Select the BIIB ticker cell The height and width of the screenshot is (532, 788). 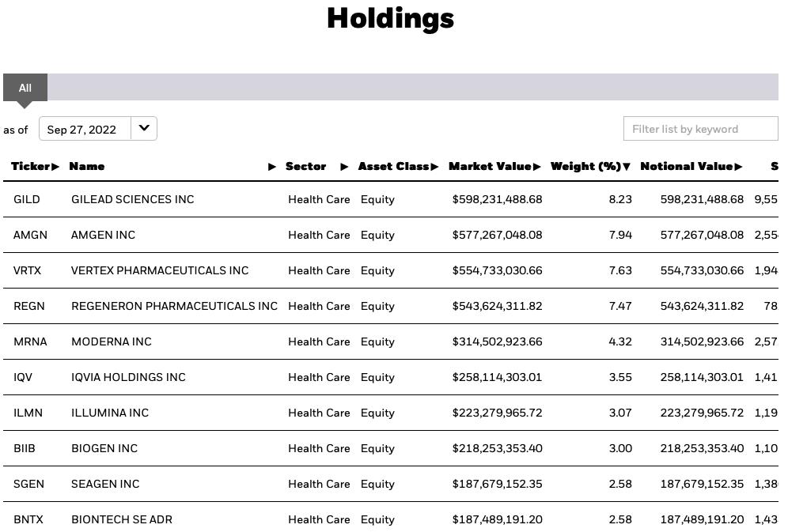(24, 449)
